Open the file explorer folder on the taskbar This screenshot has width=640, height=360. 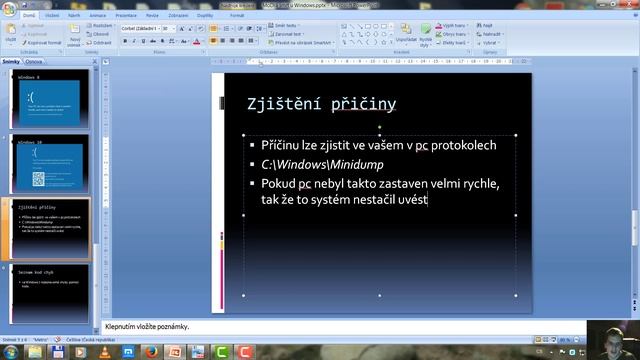(x=35, y=351)
